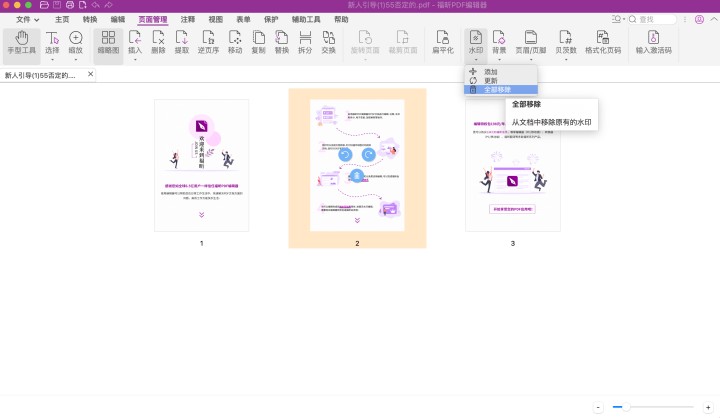Open the Header/Footer (页眉/页脚) dropdown
720x418 pixels.
click(531, 59)
